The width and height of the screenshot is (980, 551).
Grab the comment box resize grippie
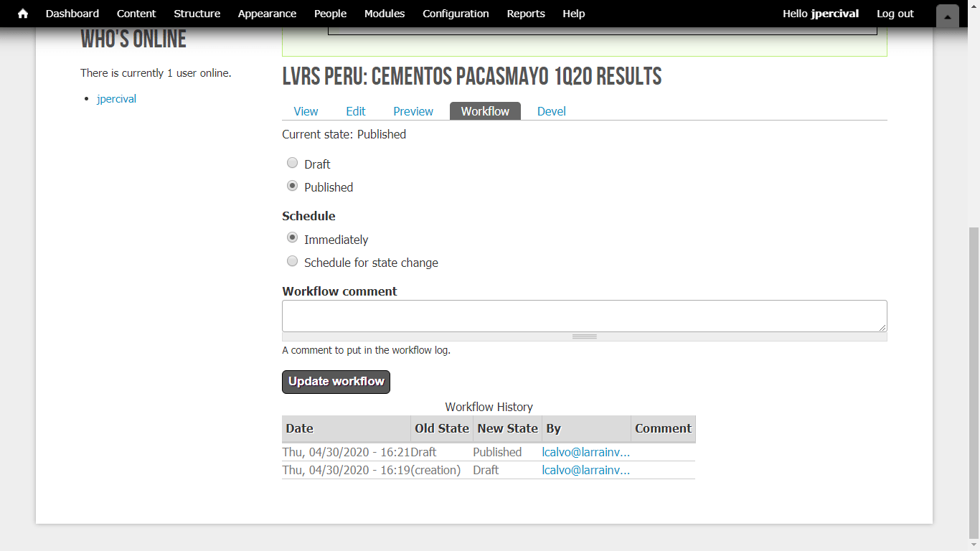(x=584, y=336)
